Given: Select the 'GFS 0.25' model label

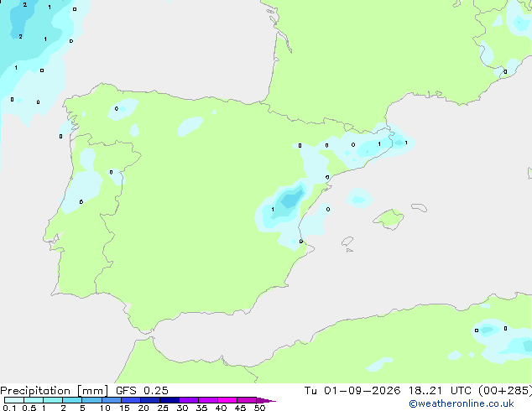Looking at the screenshot, I should (x=142, y=391).
